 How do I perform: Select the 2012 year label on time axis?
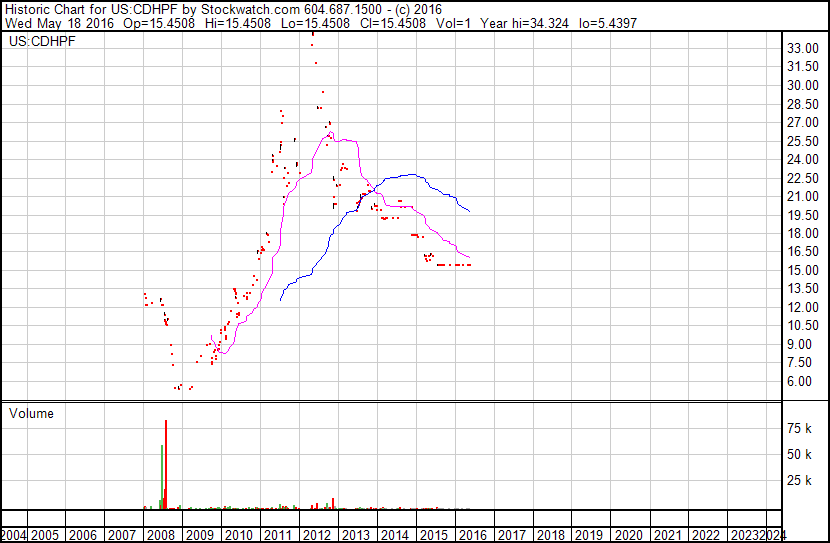[x=317, y=535]
